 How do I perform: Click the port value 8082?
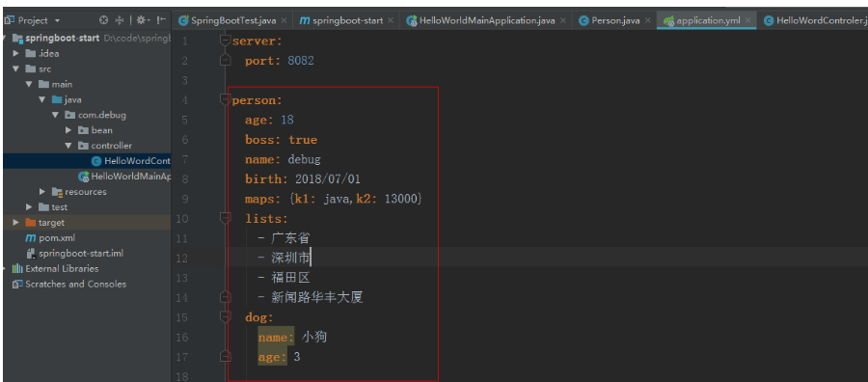301,61
